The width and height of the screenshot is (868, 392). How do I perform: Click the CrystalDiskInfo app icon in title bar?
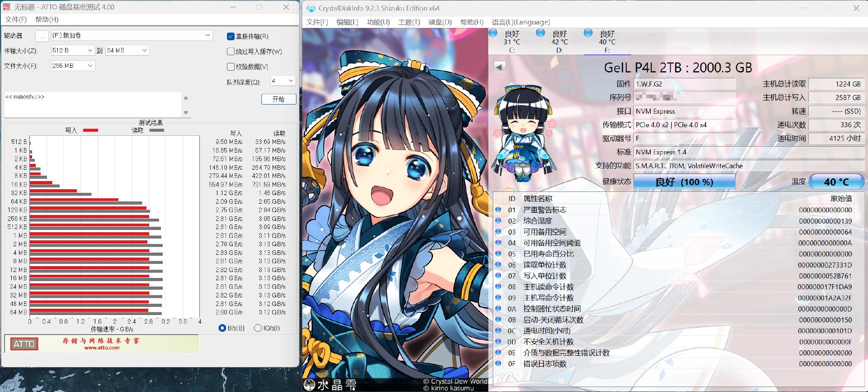coord(311,8)
